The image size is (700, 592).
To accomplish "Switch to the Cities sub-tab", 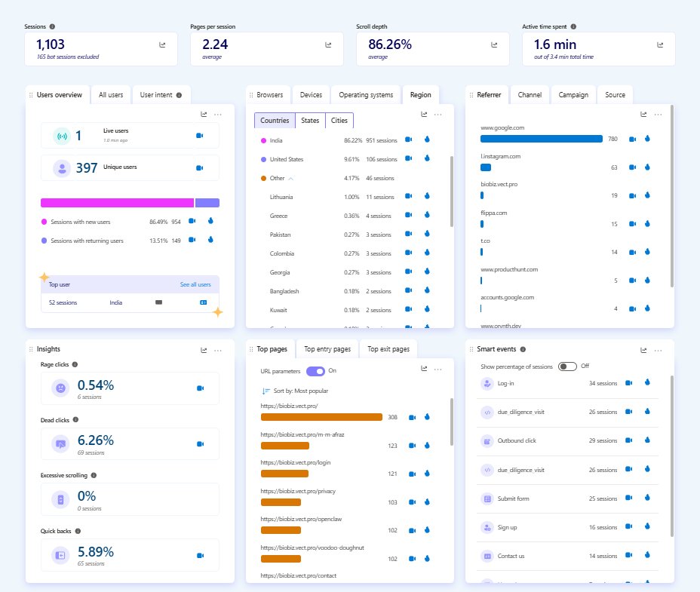I will coord(339,121).
